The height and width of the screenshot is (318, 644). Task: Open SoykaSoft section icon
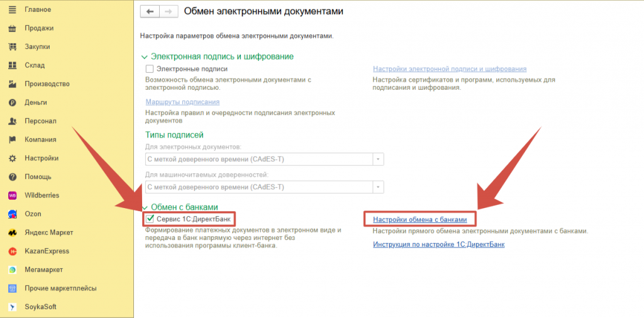12,307
